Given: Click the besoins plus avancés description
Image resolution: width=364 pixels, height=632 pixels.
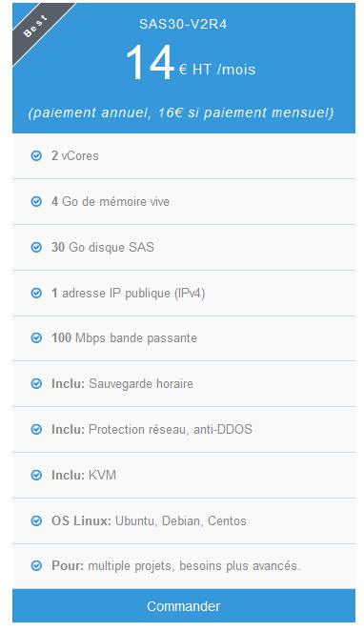Looking at the screenshot, I should 240,566.
